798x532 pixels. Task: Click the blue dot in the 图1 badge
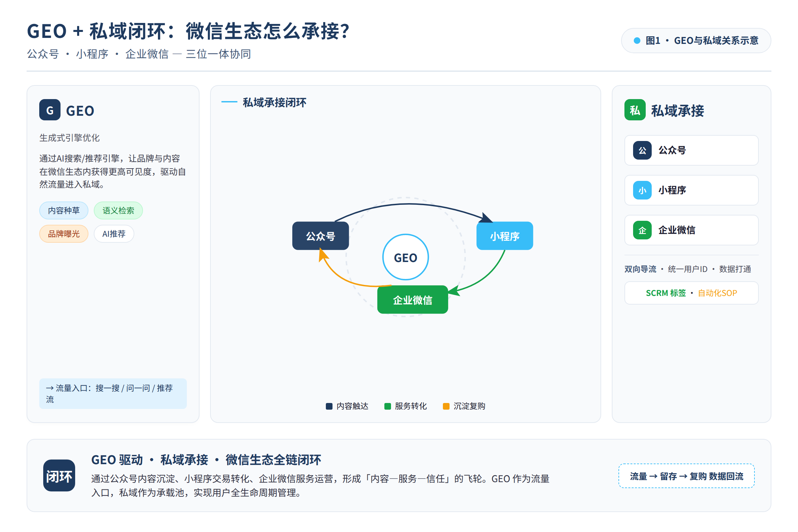click(x=637, y=41)
